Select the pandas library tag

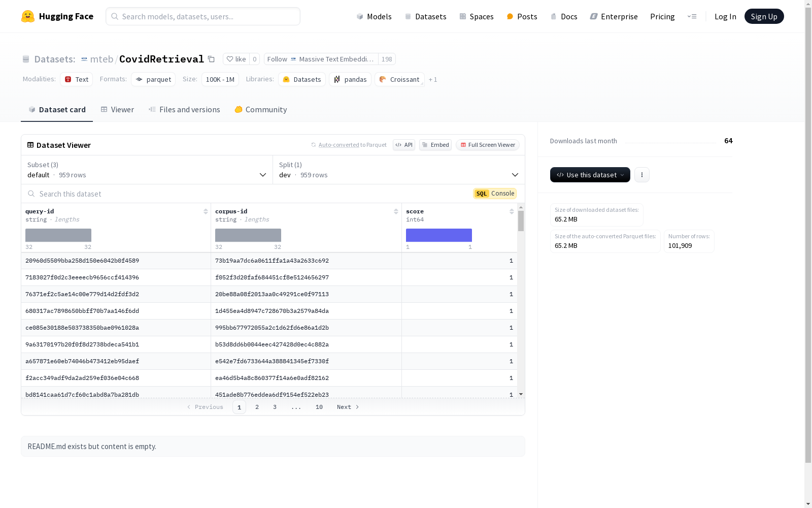[350, 79]
